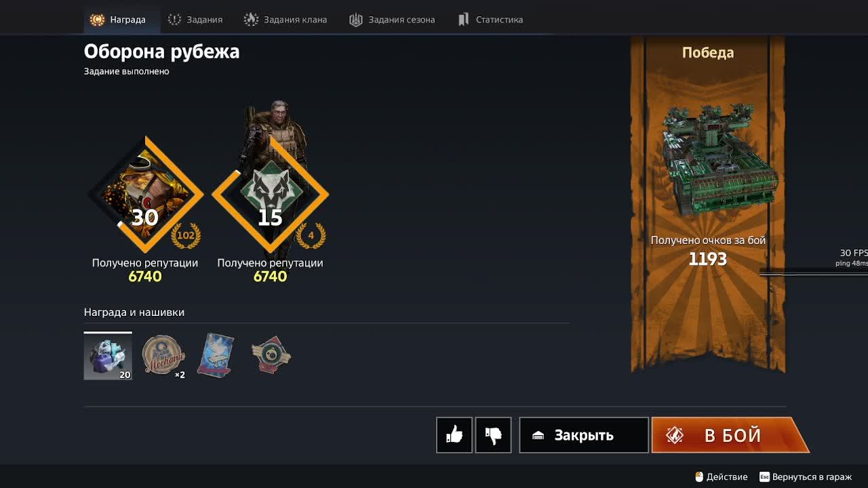Select the Mechanic patch badge icon
Image resolution: width=868 pixels, height=488 pixels.
(x=163, y=354)
